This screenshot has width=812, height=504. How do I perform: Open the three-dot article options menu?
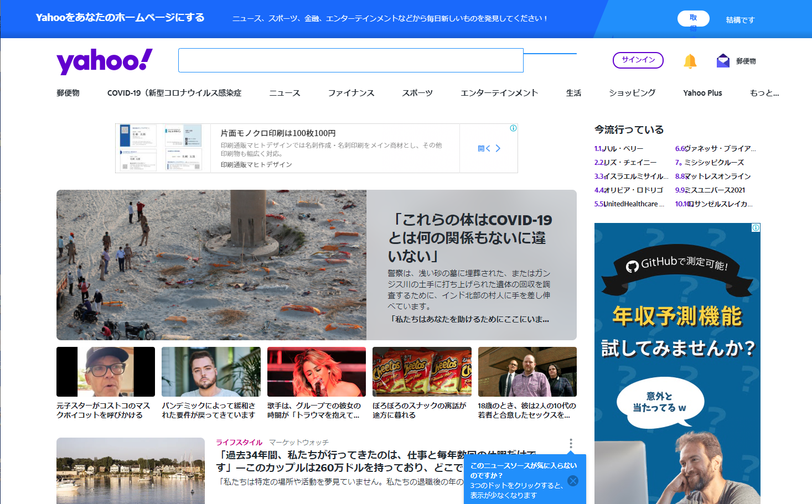point(571,444)
